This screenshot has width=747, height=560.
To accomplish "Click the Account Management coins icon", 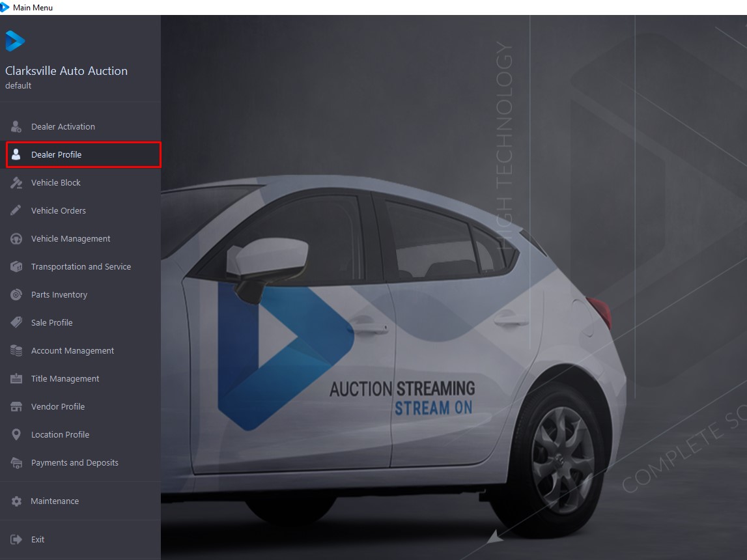I will click(x=16, y=351).
